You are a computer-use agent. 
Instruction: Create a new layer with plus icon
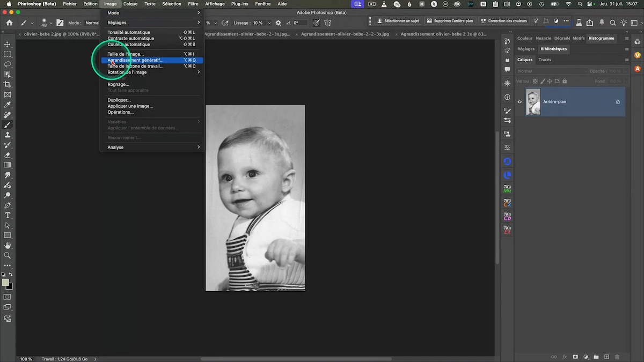(606, 357)
